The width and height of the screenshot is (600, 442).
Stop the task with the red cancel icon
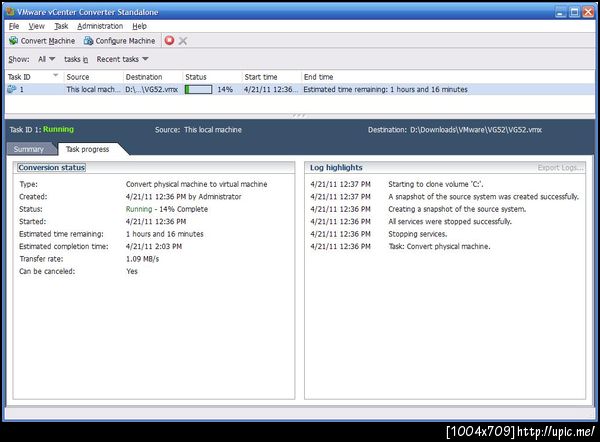(x=169, y=40)
